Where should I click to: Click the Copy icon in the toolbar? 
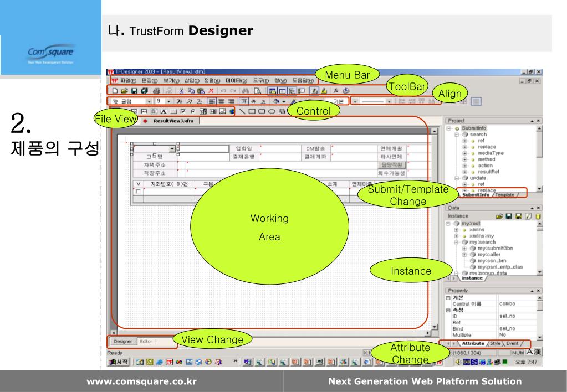191,91
